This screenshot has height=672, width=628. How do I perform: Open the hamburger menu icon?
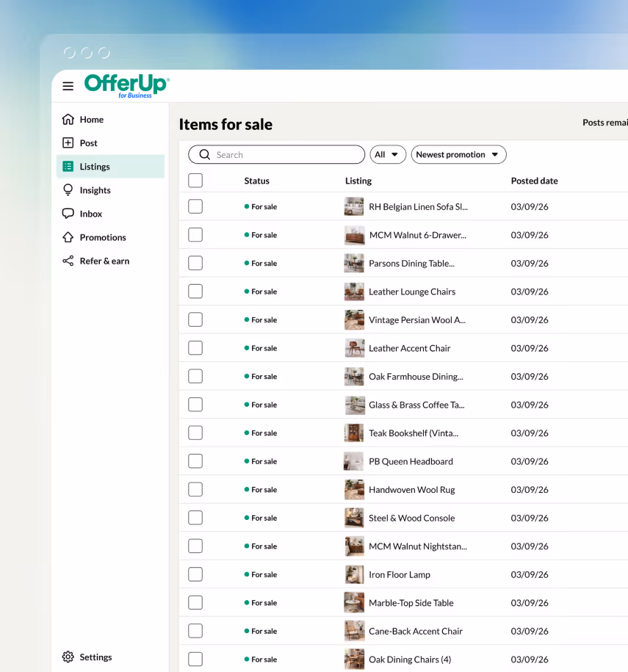(68, 86)
